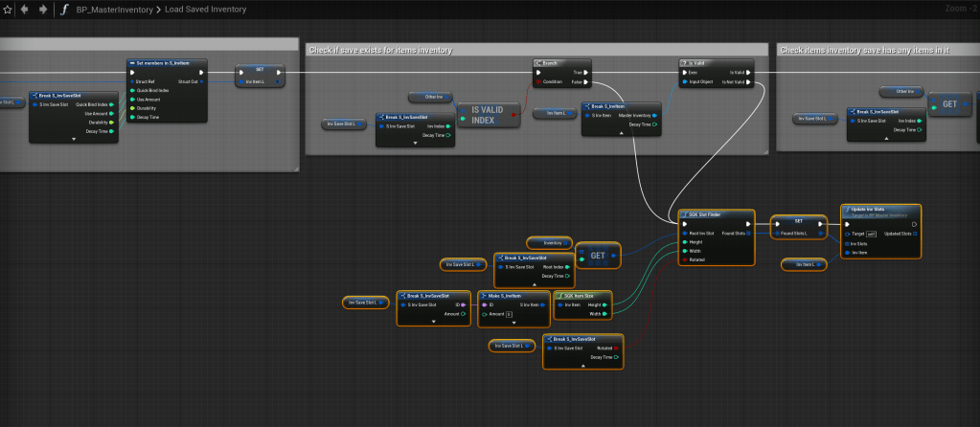The width and height of the screenshot is (980, 427).
Task: Click the function icon beside BP_MasterInventory
Action: pos(64,9)
